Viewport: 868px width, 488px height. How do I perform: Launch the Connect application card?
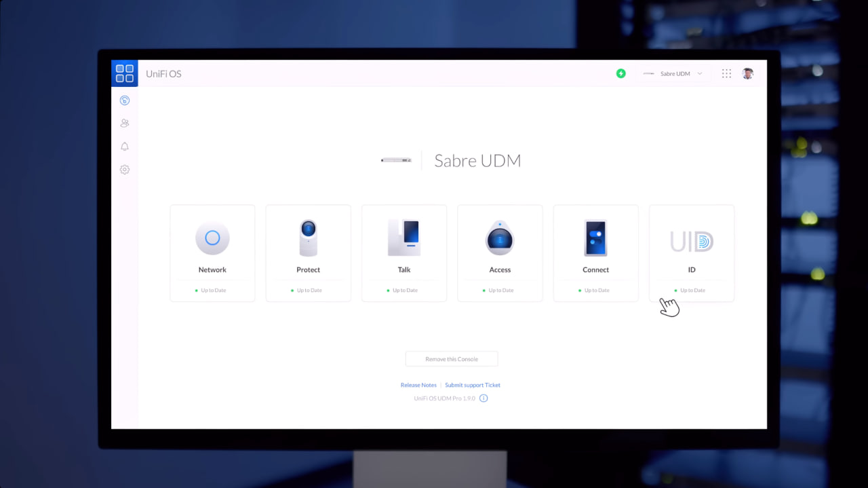(595, 253)
